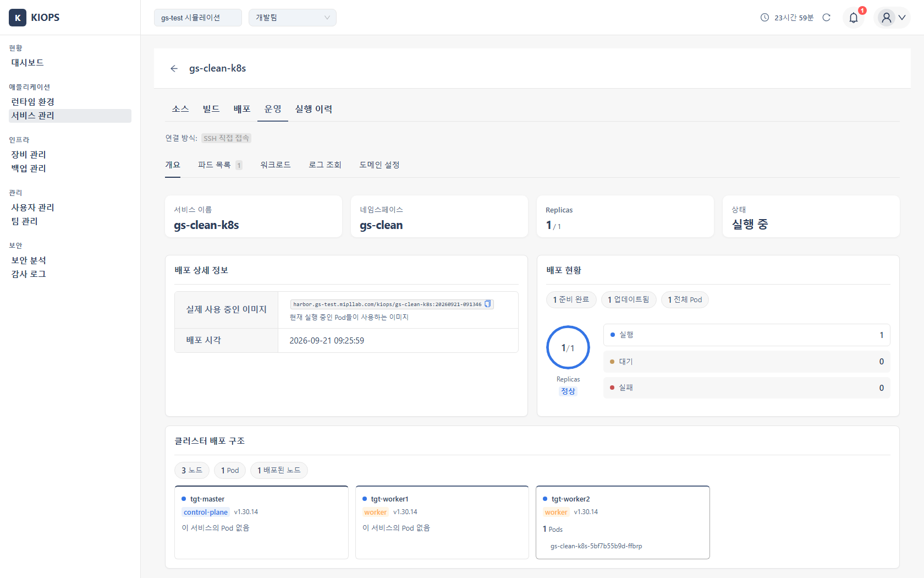
Task: Open the 도메인 설정 sub-tab
Action: point(380,165)
